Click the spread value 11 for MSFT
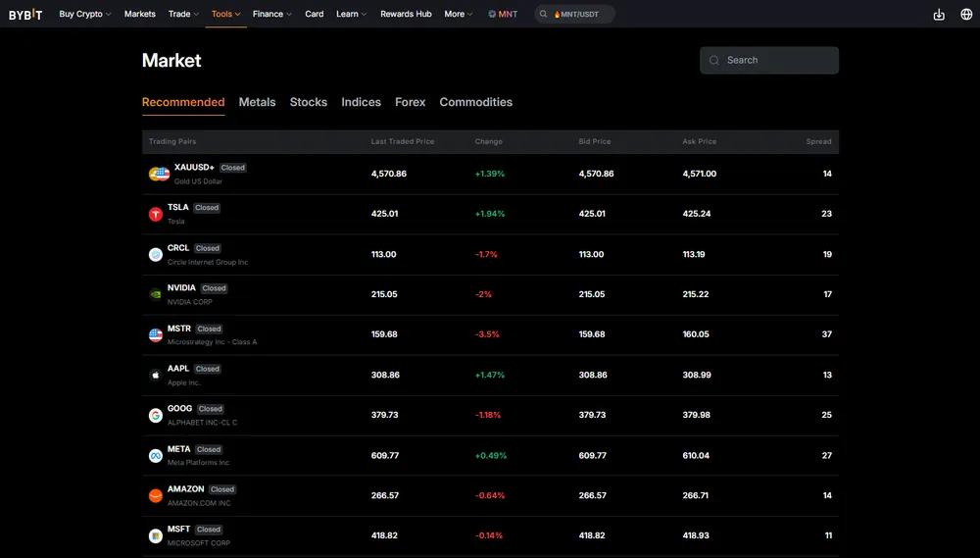 (828, 536)
